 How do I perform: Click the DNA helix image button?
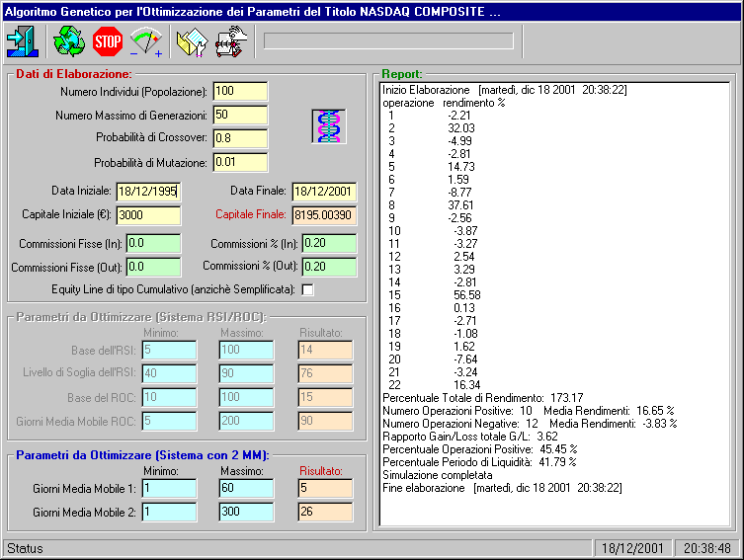329,126
